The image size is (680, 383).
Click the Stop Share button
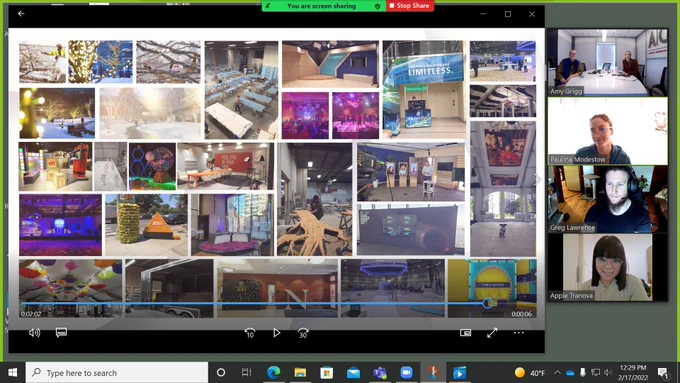click(409, 6)
